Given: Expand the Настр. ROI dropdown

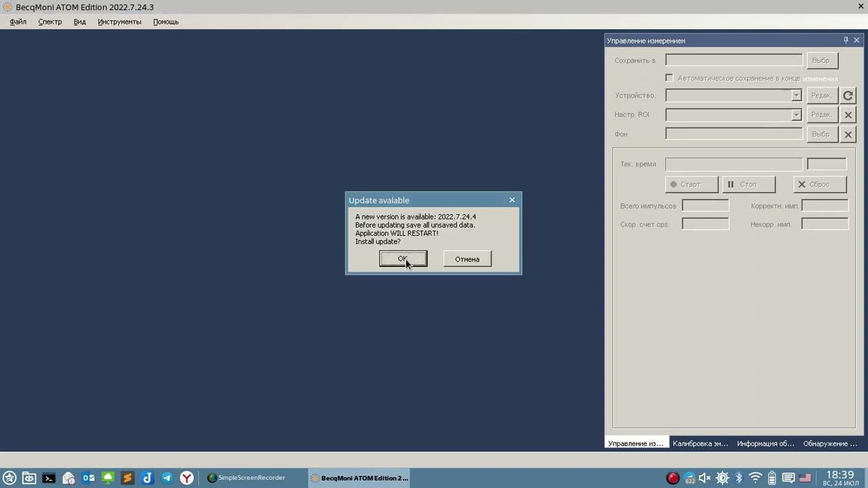Looking at the screenshot, I should click(796, 115).
